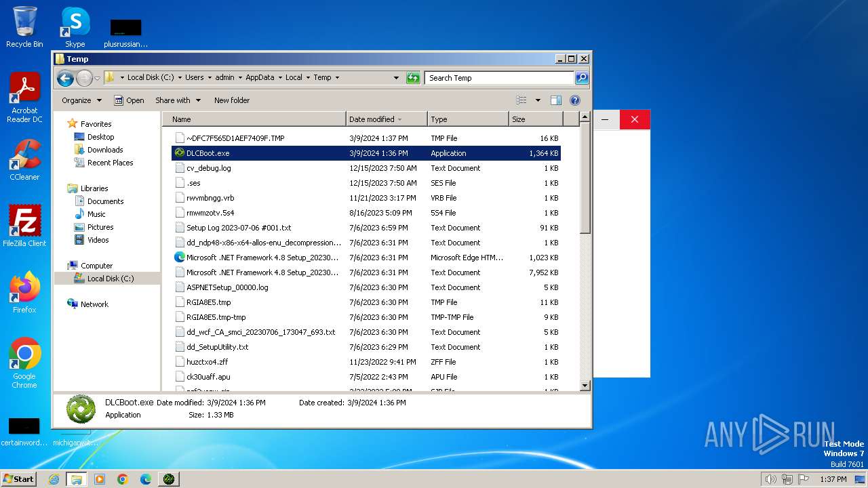Screen dimensions: 868x488
Task: Select the RGIA8E5.tmp file
Action: [x=366, y=302]
